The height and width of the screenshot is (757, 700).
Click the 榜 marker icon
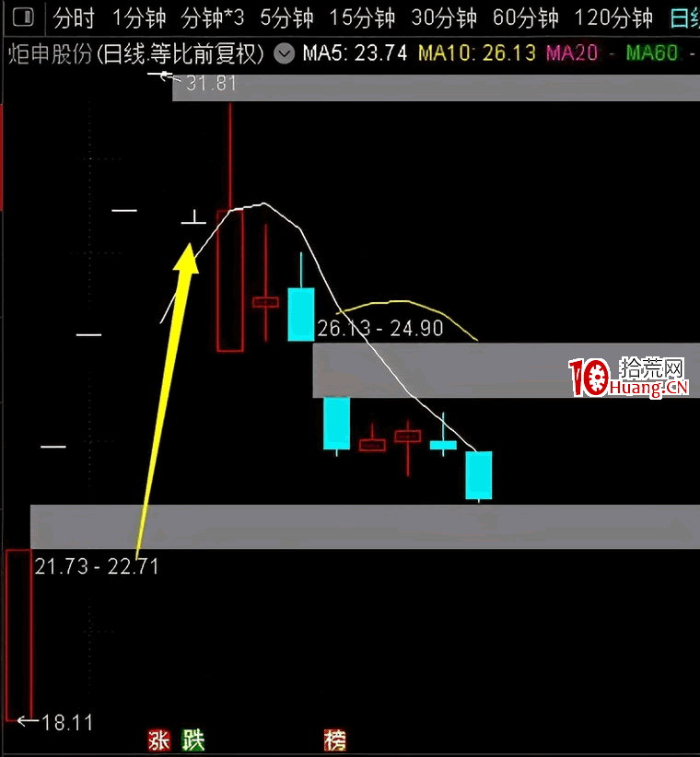[x=335, y=740]
